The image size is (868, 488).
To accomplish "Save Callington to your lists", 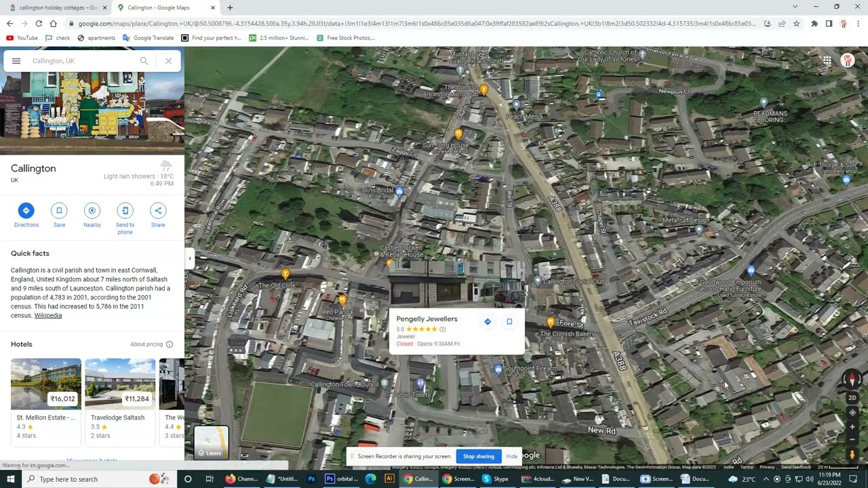I will point(59,211).
